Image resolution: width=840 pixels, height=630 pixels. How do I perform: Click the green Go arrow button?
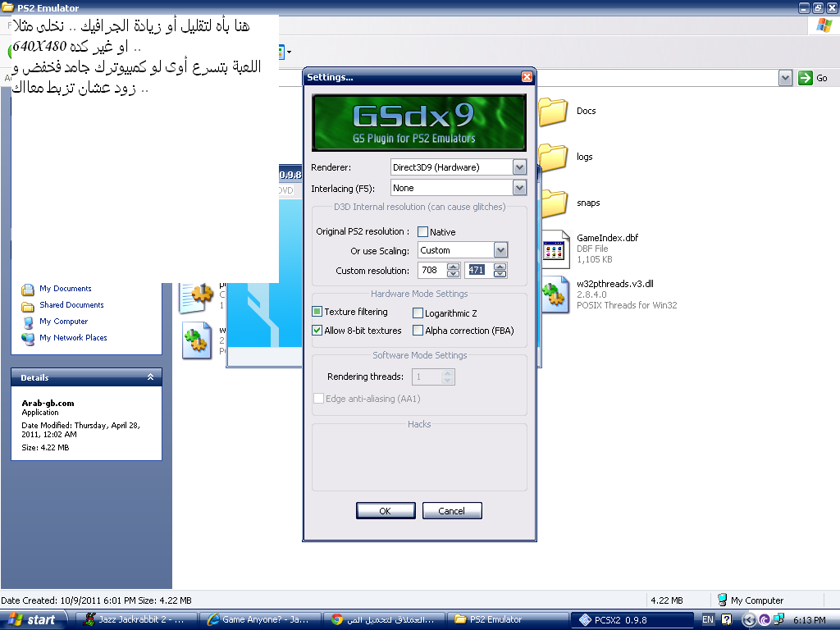806,78
